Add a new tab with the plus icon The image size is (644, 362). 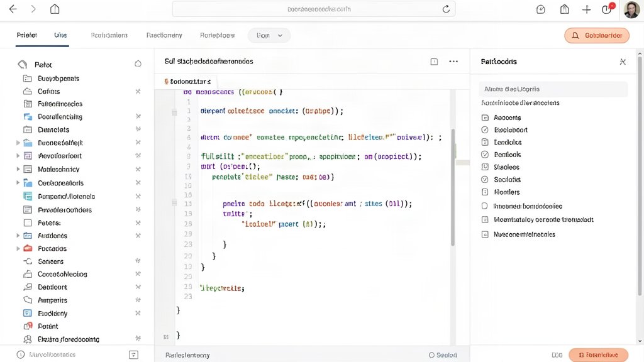587,9
